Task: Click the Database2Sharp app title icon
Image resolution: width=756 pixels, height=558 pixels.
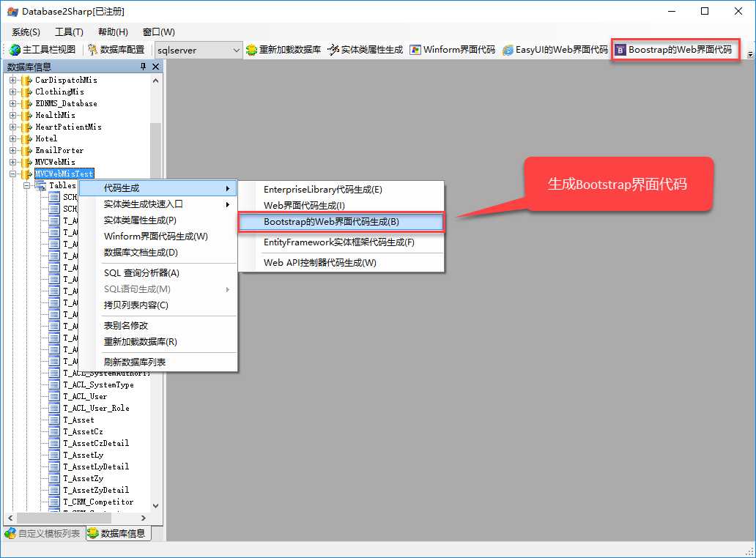Action: pyautogui.click(x=13, y=11)
